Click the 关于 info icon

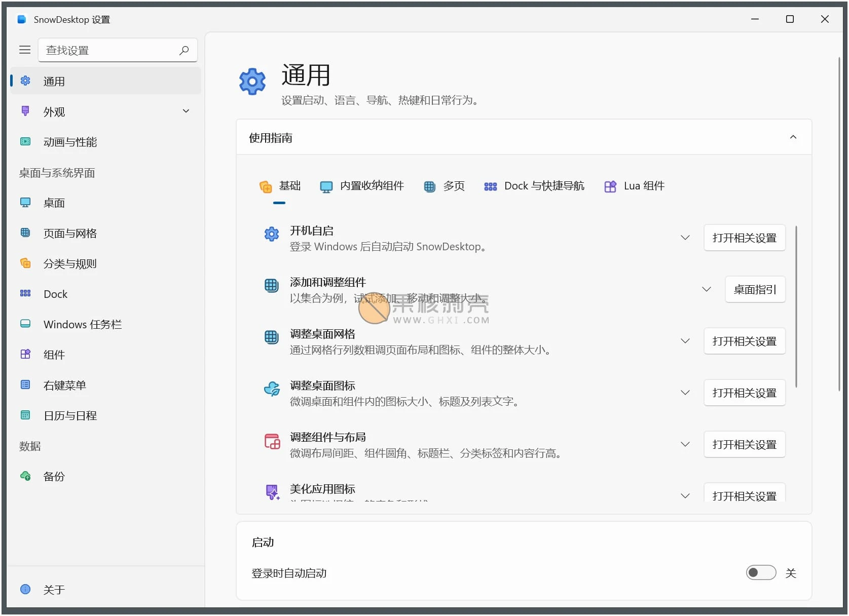coord(25,589)
